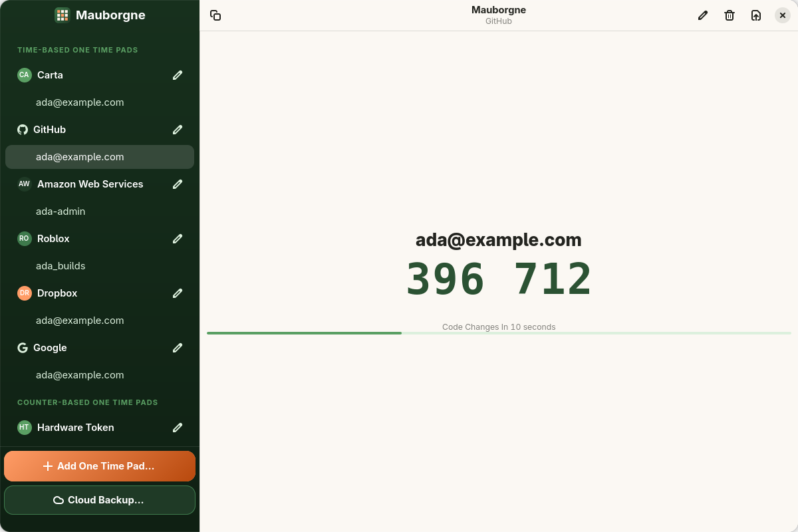Click the RO avatar for Roblox
This screenshot has width=798, height=532.
[x=25, y=239]
